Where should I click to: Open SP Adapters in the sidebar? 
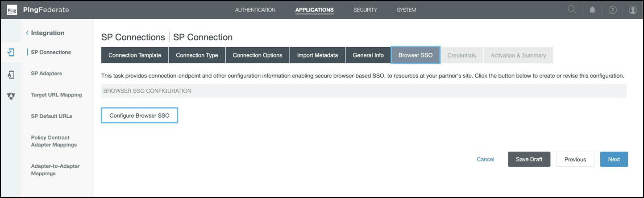[x=46, y=74]
